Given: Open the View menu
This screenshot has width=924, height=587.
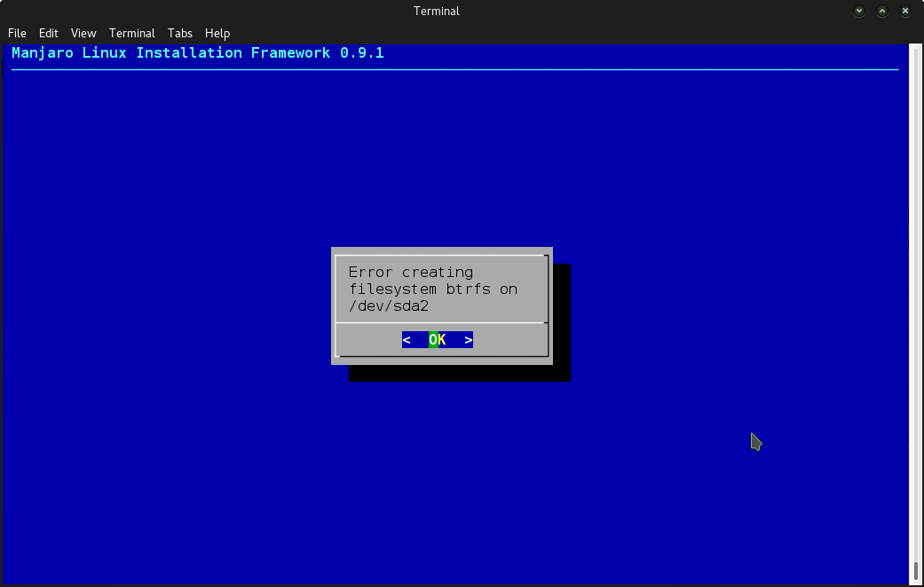Looking at the screenshot, I should 83,33.
